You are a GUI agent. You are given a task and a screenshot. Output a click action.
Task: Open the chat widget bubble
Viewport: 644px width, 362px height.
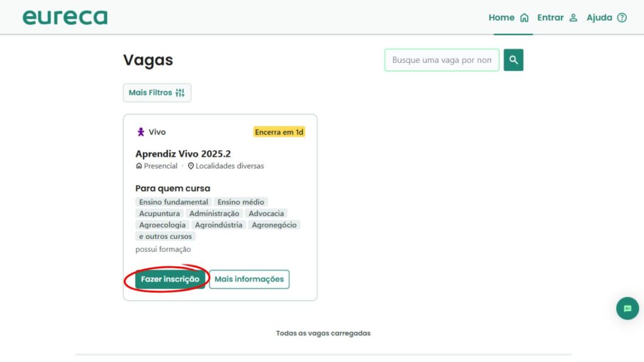coord(627,309)
